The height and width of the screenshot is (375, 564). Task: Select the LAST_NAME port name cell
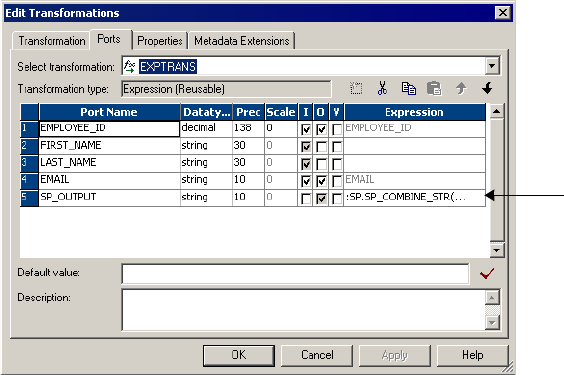tap(109, 163)
